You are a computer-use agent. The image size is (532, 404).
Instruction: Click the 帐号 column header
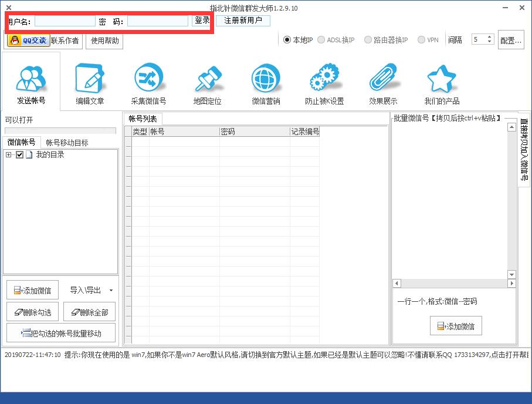pos(184,132)
